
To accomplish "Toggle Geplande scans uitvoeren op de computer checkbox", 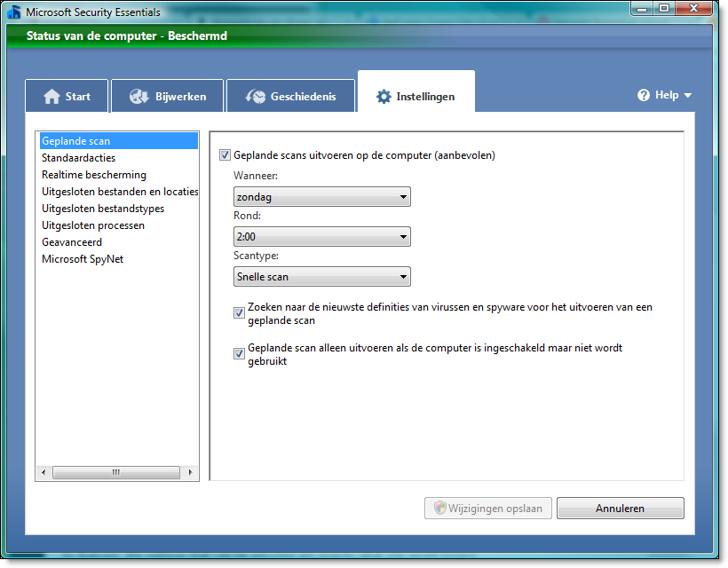I will point(225,155).
